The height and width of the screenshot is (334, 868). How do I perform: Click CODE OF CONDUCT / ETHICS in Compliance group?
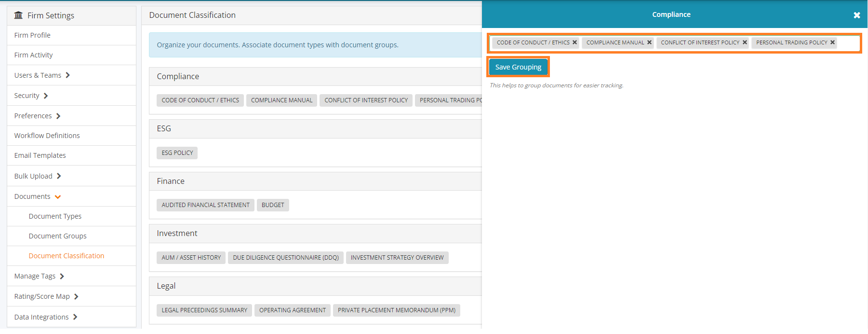click(x=200, y=100)
